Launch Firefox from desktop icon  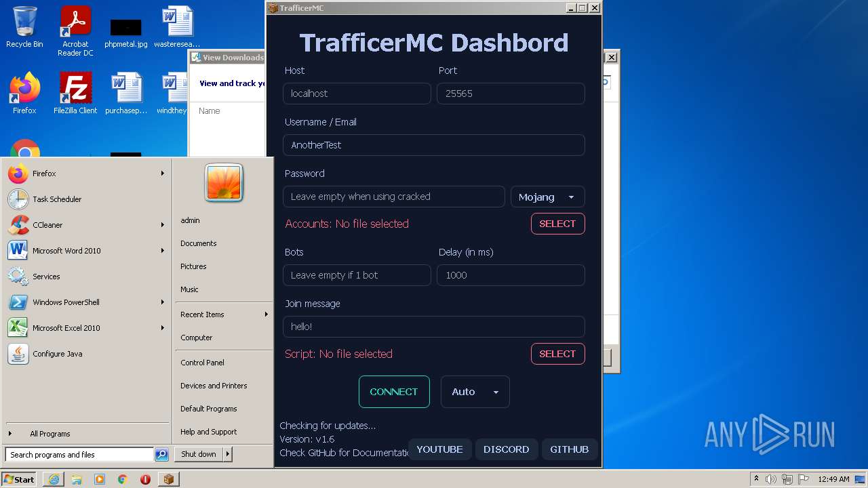(24, 94)
